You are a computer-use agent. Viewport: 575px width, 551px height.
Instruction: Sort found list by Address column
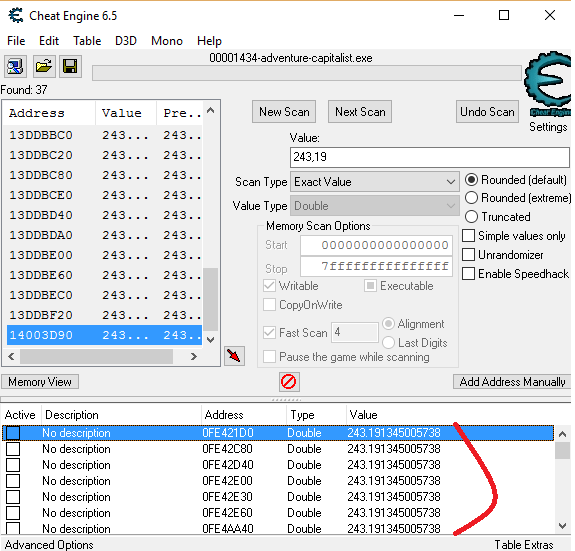50,113
